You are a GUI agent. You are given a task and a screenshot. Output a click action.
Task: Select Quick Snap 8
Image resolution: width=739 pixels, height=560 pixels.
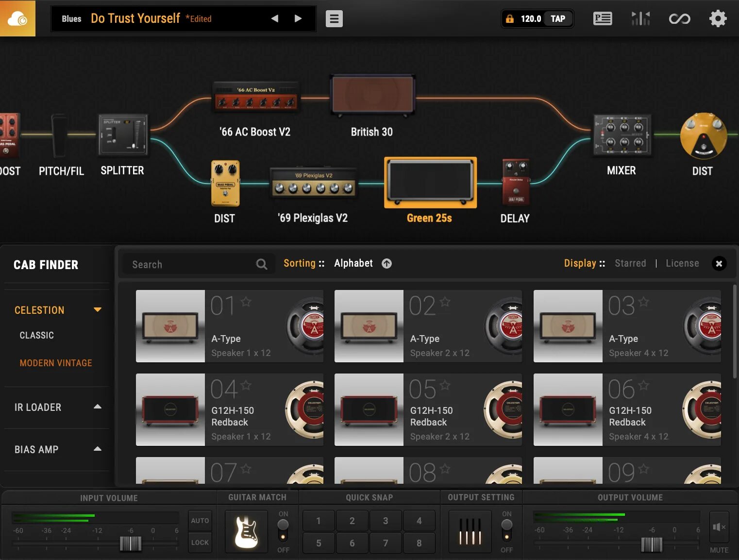point(419,543)
